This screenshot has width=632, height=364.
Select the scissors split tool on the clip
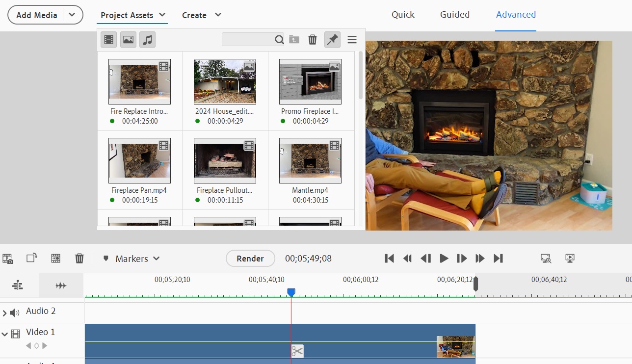click(x=297, y=351)
